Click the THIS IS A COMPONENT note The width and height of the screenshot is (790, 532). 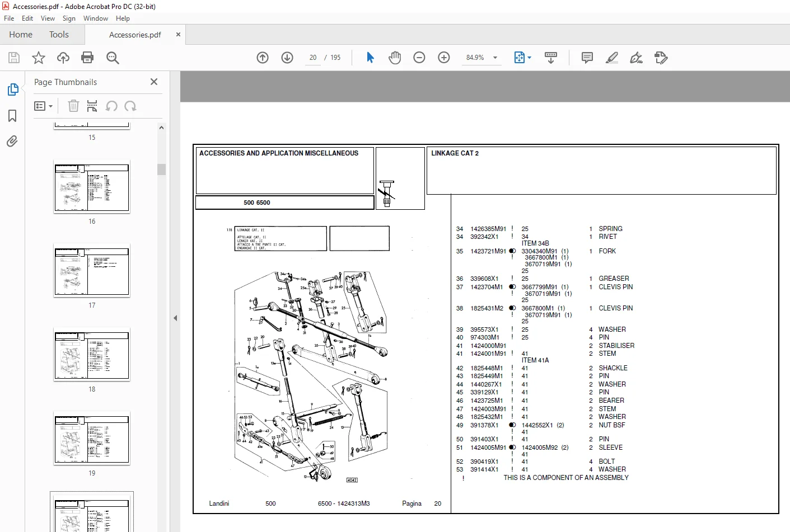tap(566, 478)
